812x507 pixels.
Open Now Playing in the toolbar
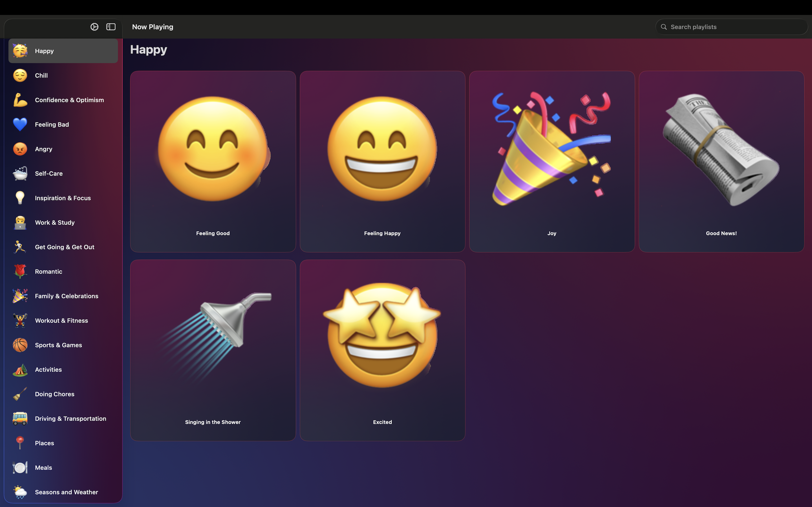tap(153, 27)
